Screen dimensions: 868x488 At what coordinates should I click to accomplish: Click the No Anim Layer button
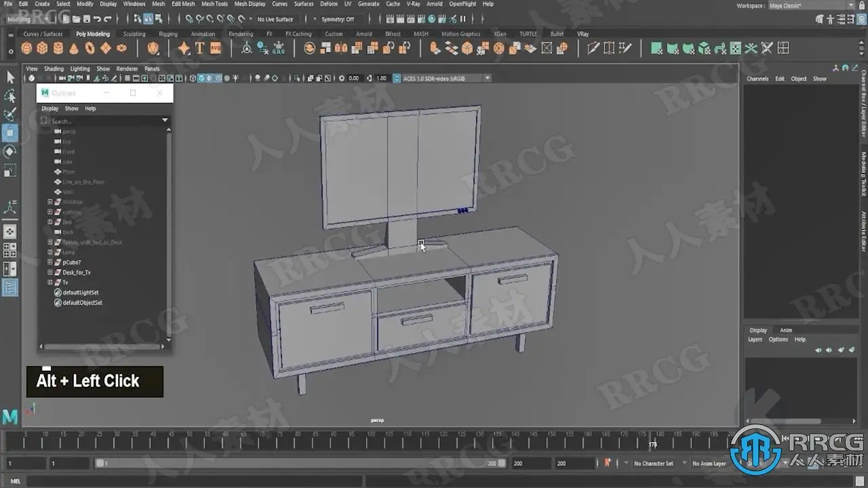point(709,464)
